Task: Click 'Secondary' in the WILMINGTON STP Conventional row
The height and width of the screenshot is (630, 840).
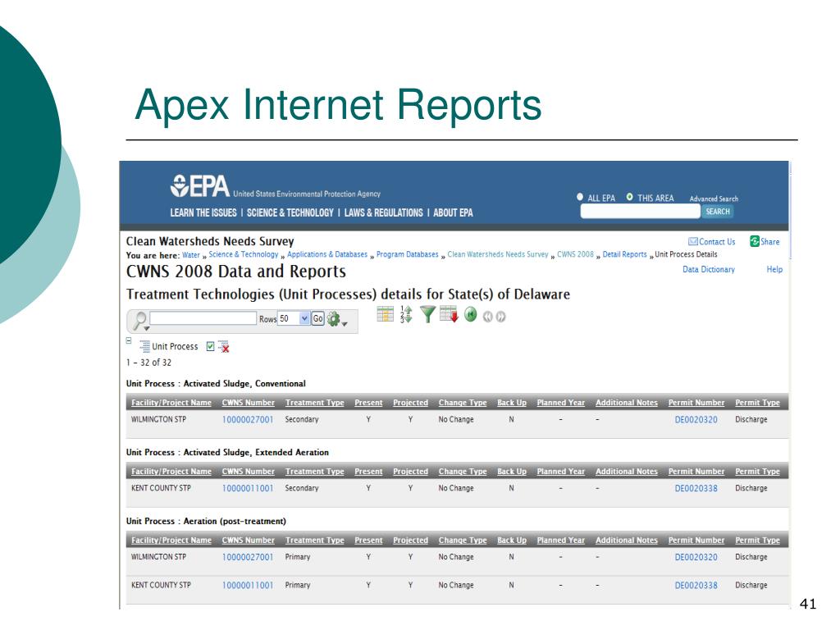Action: [302, 419]
